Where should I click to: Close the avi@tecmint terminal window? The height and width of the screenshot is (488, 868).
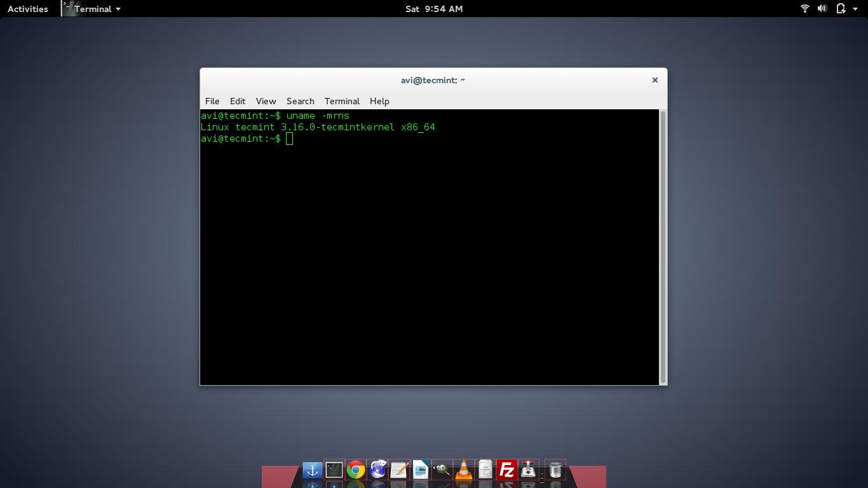654,80
